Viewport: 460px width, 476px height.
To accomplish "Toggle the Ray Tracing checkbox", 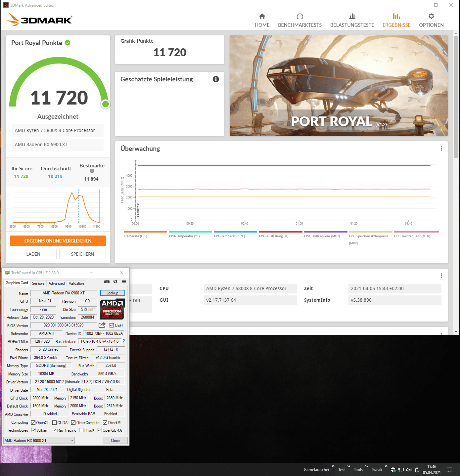I will [x=54, y=430].
